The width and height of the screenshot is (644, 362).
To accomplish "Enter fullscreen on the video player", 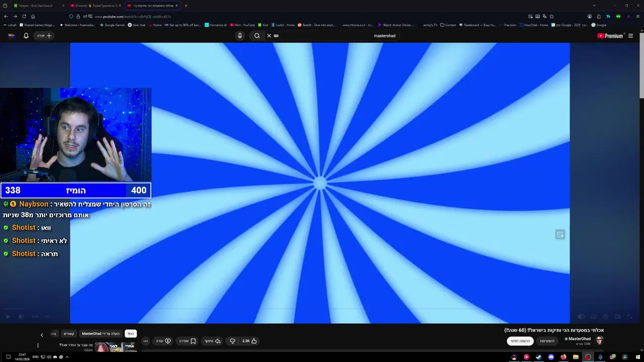I will (630, 316).
